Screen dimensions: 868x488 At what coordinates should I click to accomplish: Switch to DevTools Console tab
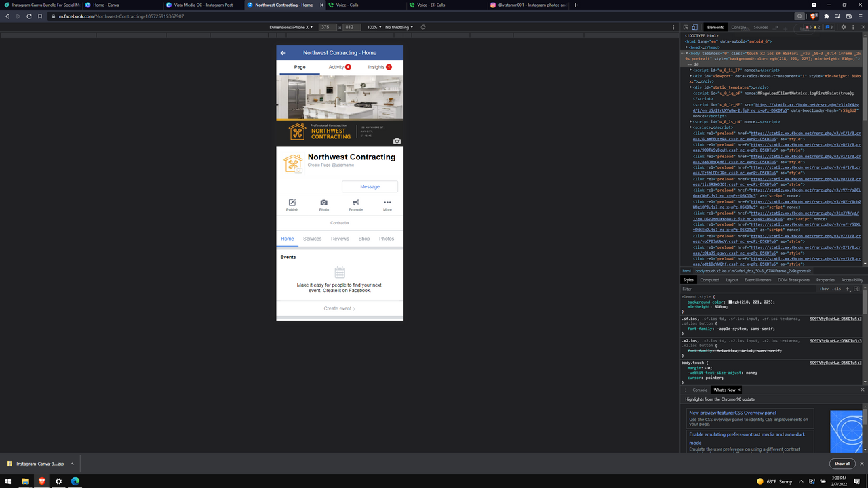738,27
